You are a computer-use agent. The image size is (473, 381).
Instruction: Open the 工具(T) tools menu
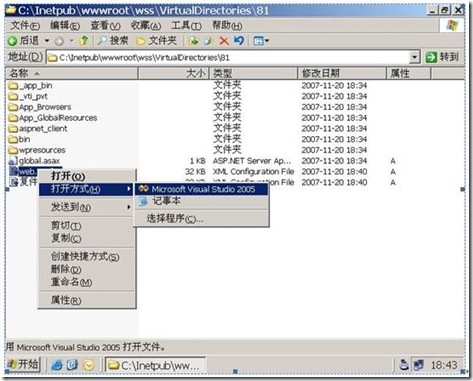(186, 25)
